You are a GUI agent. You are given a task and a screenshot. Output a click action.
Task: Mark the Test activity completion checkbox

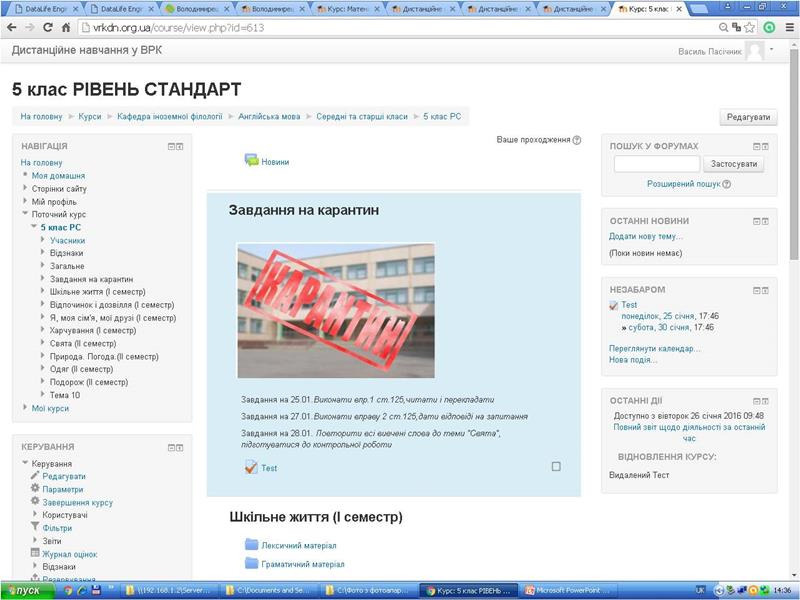tap(556, 466)
